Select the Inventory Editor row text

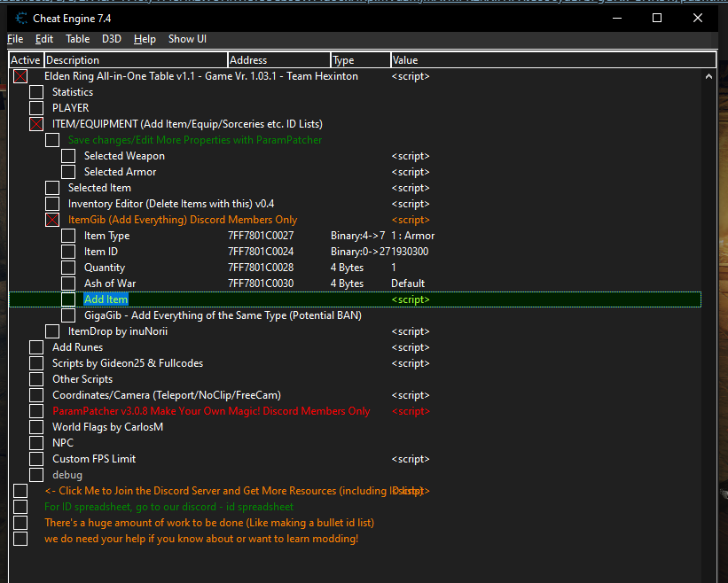point(171,204)
